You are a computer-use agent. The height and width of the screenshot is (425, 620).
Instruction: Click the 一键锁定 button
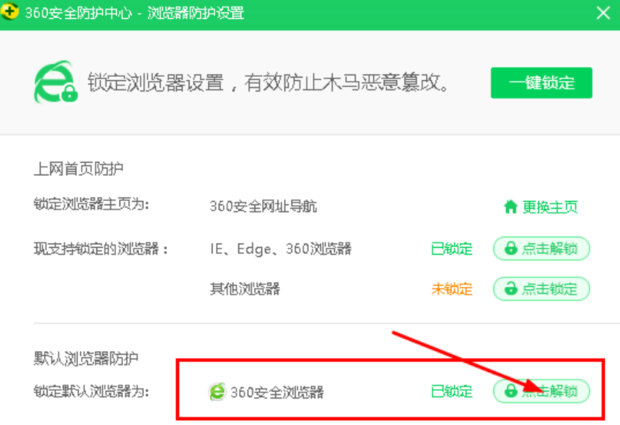[x=541, y=83]
